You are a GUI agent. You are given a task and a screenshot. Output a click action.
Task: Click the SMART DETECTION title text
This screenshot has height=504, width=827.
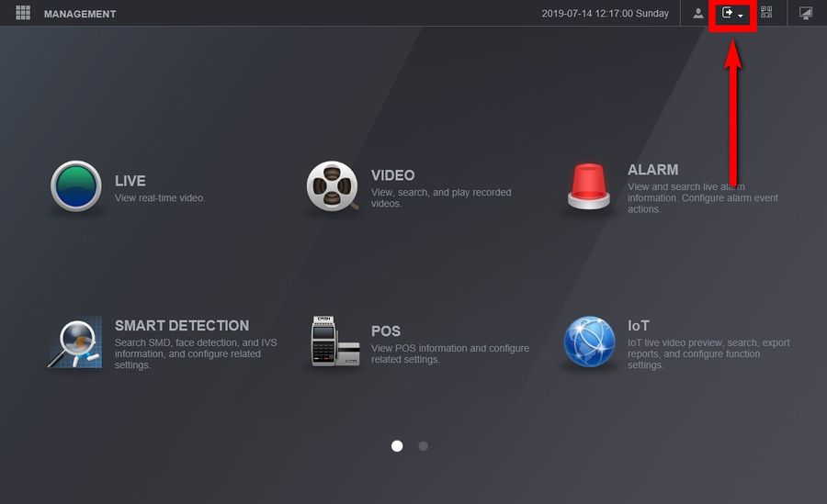point(182,325)
